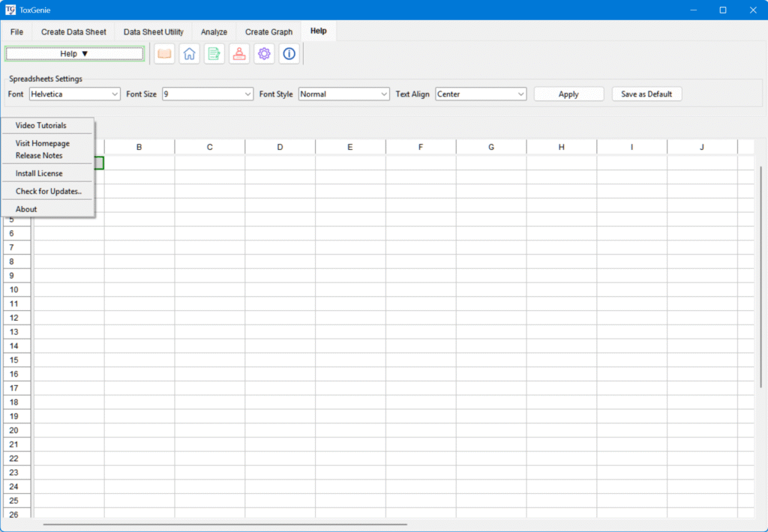
Task: Select row header 25
Action: coord(17,501)
